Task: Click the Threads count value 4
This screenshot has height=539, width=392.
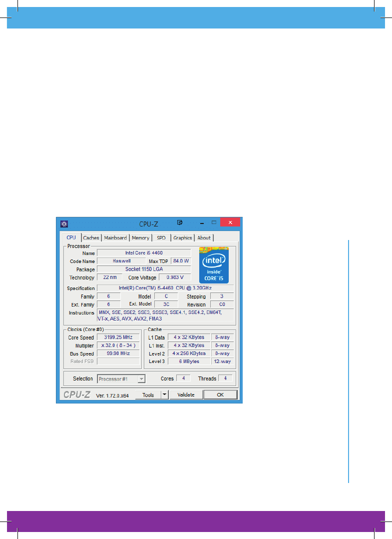Action: [225, 378]
